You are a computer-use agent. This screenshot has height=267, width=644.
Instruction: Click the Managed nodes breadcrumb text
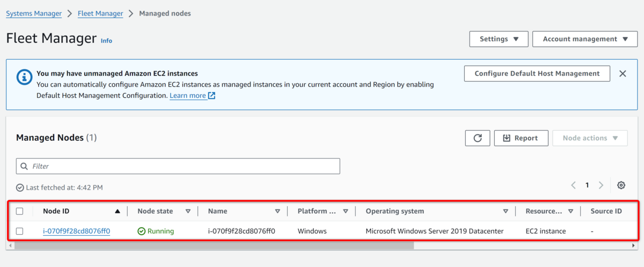point(165,13)
